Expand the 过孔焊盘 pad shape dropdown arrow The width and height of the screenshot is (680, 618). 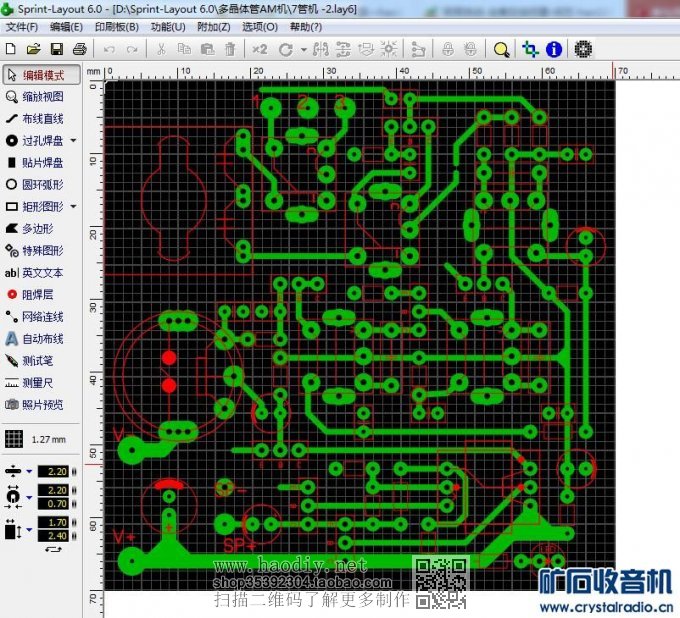point(73,141)
